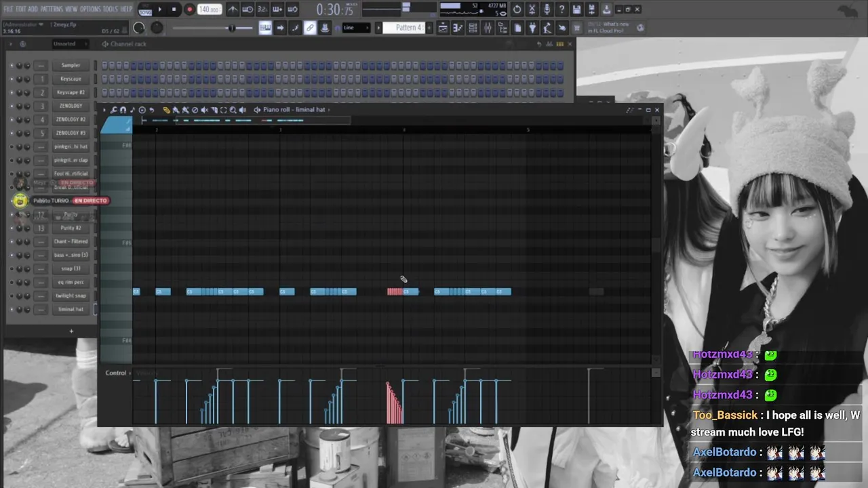Select the Zoom magnifier tool in piano roll
The image size is (868, 488).
click(233, 110)
